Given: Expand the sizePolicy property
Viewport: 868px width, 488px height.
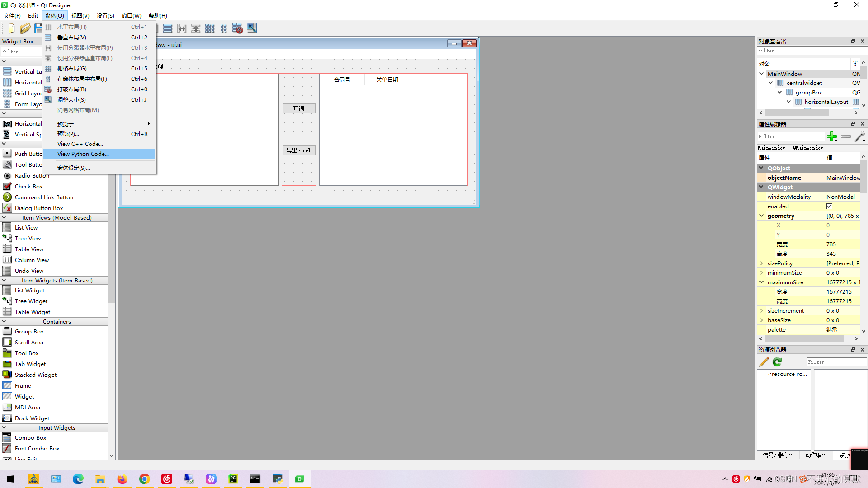Looking at the screenshot, I should point(763,263).
